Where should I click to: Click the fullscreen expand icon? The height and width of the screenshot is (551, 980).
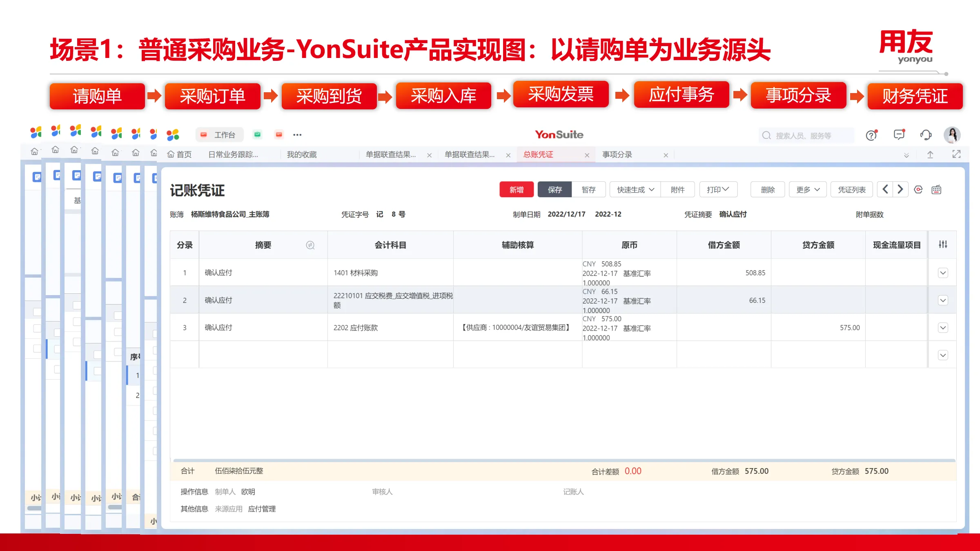(956, 154)
